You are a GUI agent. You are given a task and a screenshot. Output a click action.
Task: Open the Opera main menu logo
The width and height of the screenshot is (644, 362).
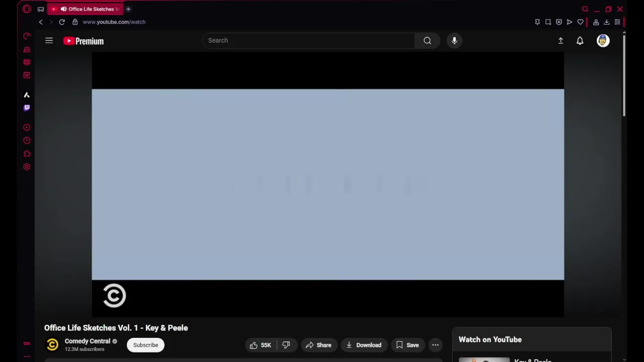pyautogui.click(x=27, y=9)
